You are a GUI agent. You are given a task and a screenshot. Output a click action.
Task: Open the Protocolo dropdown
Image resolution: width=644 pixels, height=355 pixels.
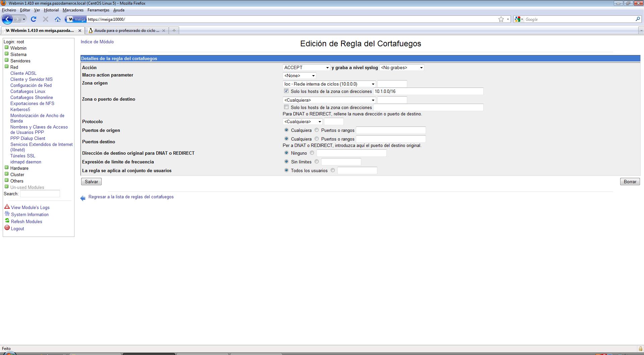[303, 121]
